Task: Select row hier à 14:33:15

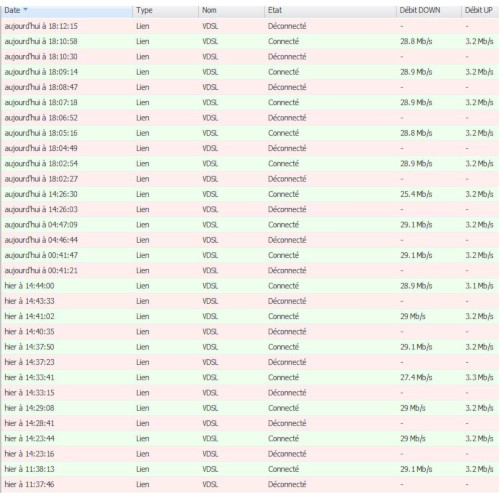Action: pos(250,393)
